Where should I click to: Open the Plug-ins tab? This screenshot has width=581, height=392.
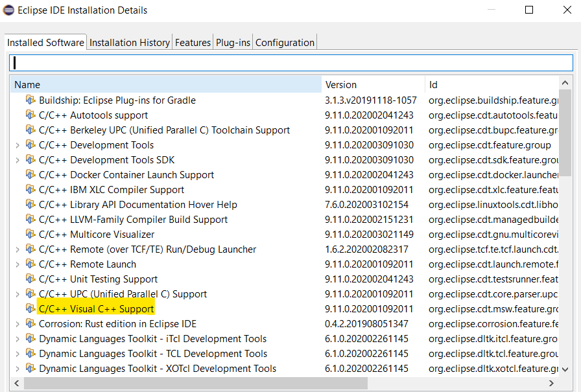point(233,43)
